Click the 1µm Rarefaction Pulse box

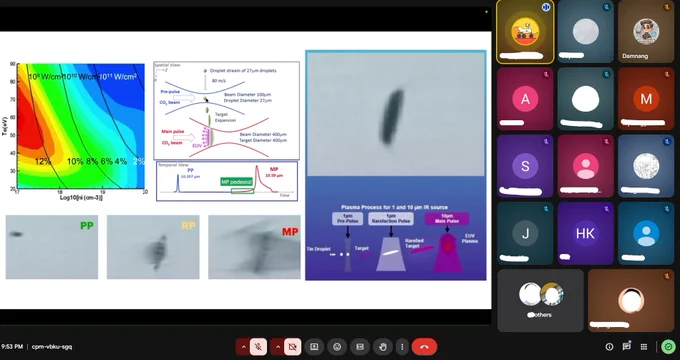point(391,219)
